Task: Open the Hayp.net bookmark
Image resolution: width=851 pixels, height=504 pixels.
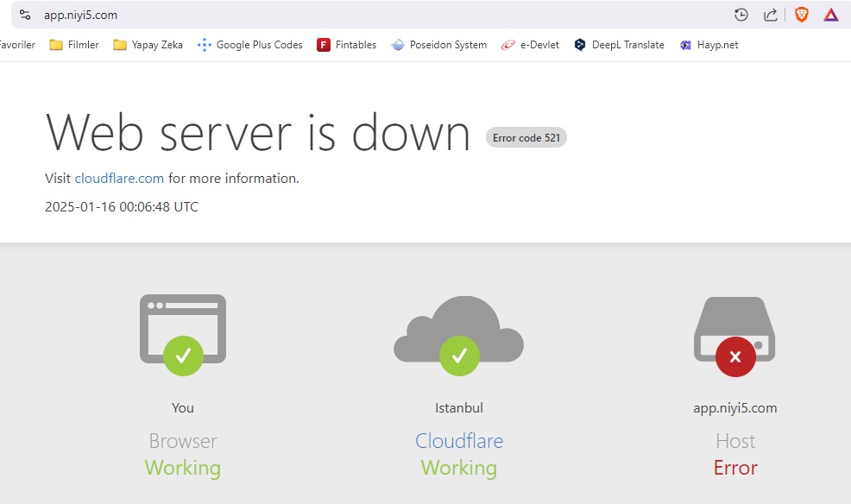Action: pos(709,45)
